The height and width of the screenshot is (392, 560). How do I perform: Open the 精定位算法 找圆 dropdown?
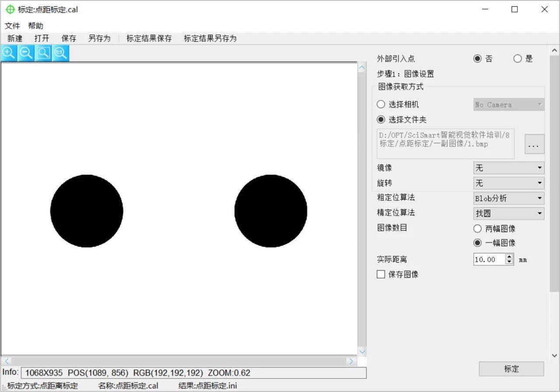[x=508, y=213]
